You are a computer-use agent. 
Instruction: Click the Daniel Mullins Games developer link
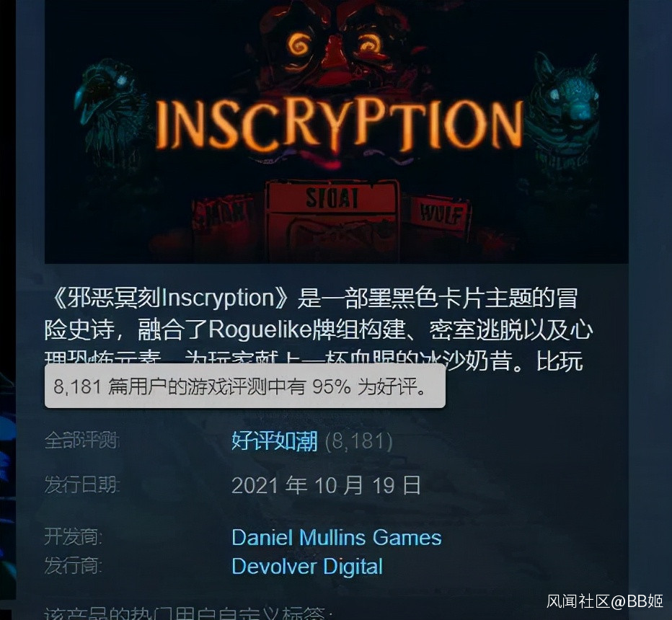(337, 537)
